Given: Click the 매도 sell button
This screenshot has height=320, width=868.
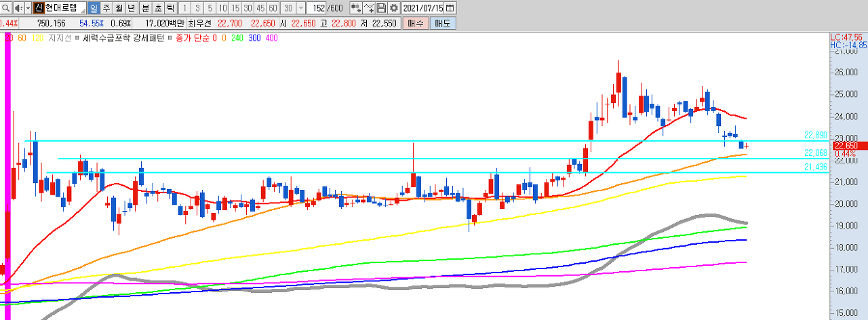Looking at the screenshot, I should coord(442,23).
